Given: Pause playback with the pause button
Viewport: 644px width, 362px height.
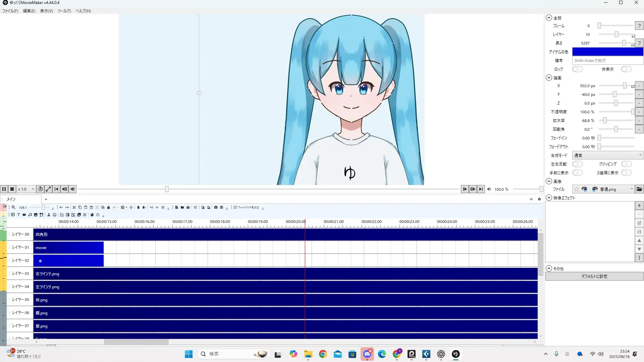Looking at the screenshot, I should click(4, 189).
